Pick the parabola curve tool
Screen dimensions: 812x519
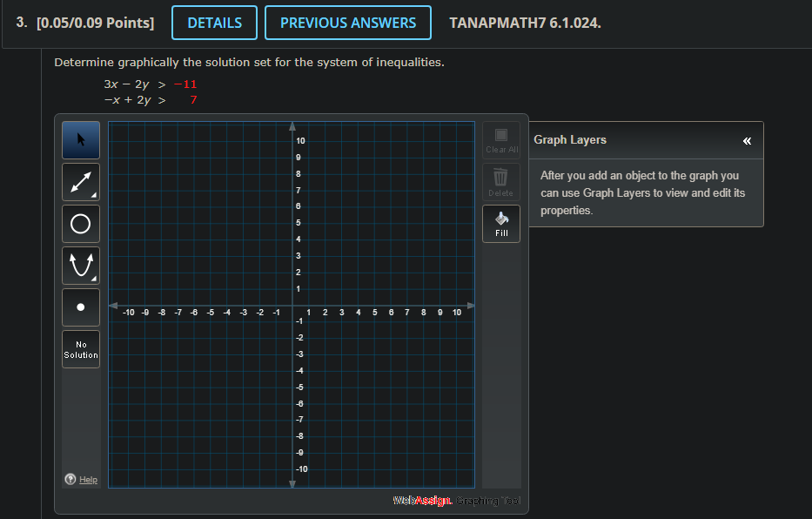point(81,266)
